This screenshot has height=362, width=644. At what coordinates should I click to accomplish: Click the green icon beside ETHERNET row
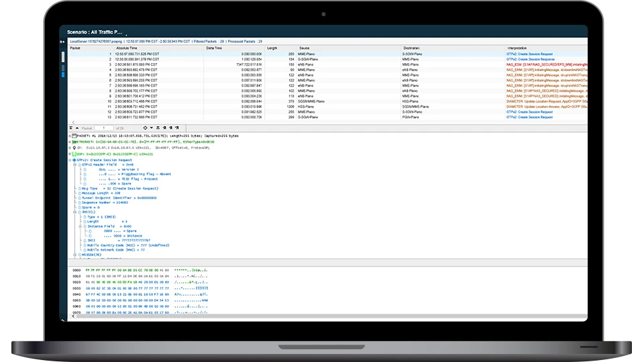(74, 141)
